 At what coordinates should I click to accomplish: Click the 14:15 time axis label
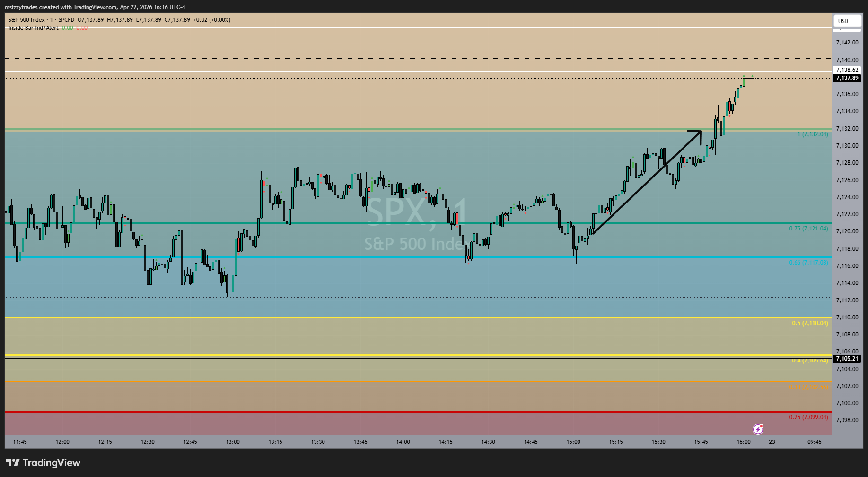[x=446, y=442]
